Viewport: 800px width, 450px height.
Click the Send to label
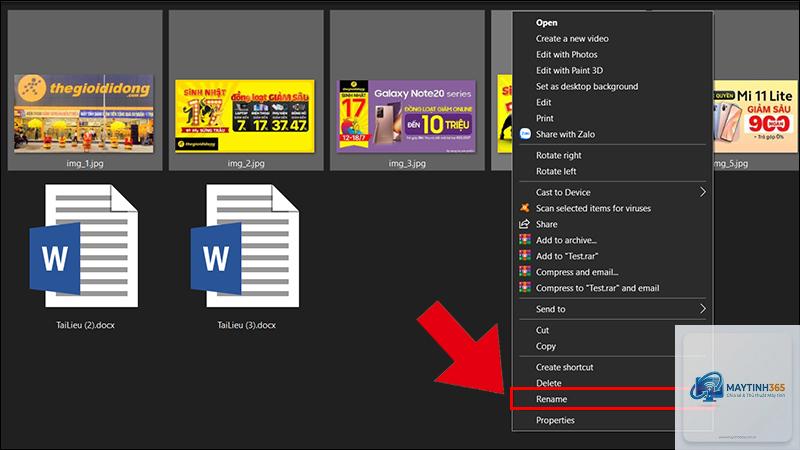tap(551, 309)
